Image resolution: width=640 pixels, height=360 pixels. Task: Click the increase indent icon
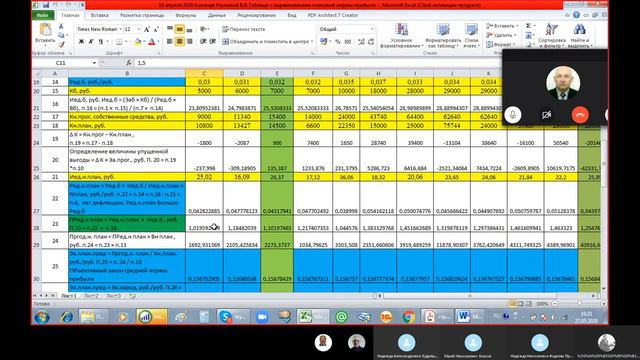click(213, 42)
